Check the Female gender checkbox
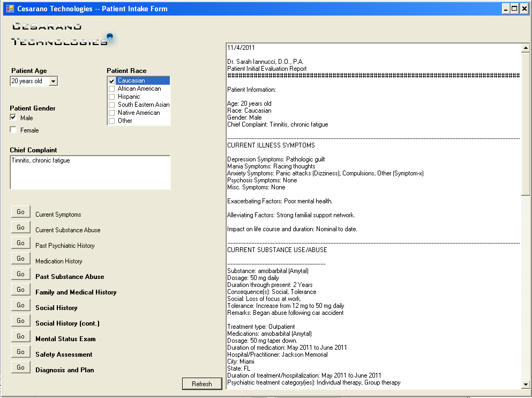The width and height of the screenshot is (532, 398). [13, 130]
